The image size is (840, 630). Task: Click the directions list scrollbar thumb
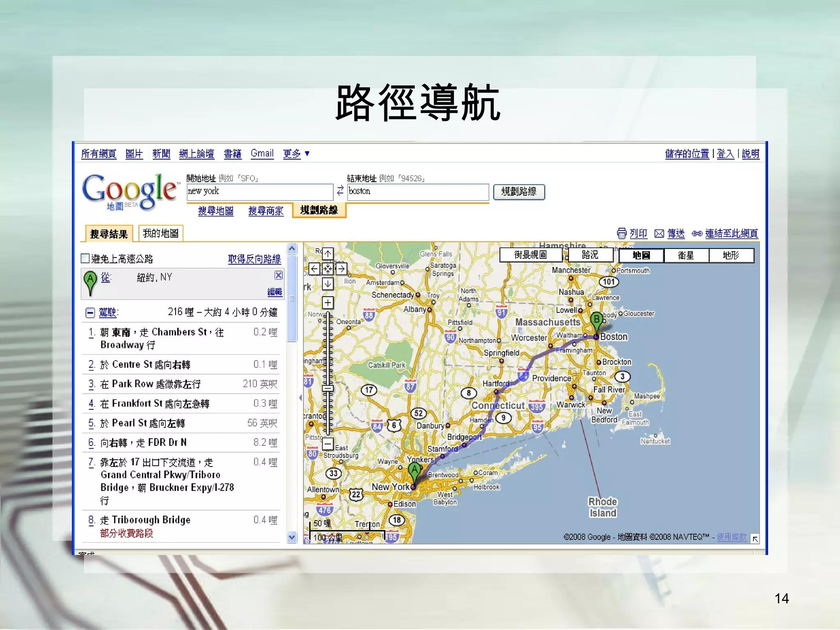(292, 298)
